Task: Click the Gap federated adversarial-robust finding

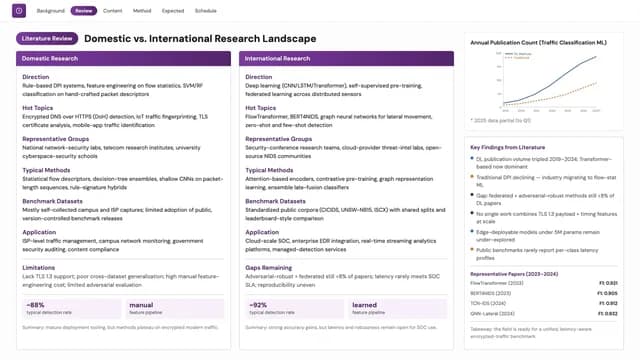Action: tap(544, 199)
